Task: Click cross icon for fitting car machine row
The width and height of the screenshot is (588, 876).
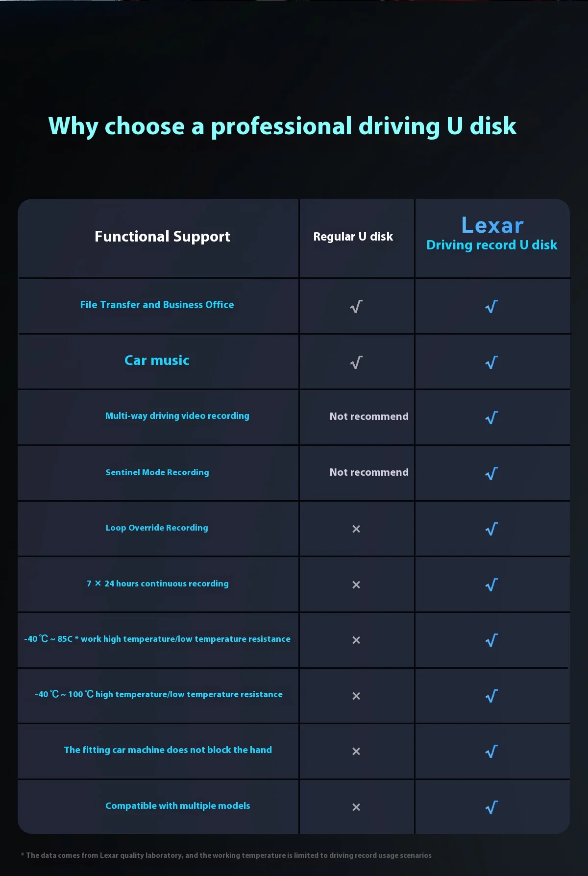Action: [356, 752]
